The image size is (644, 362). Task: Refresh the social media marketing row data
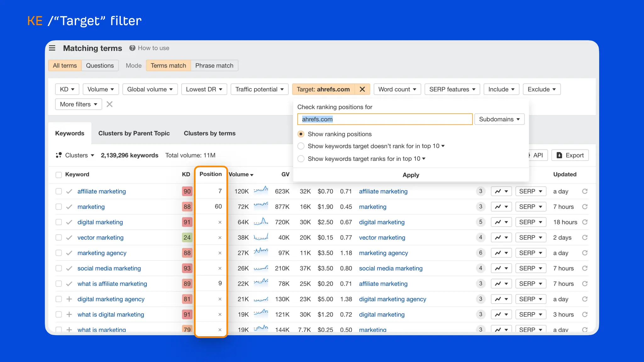pos(585,268)
